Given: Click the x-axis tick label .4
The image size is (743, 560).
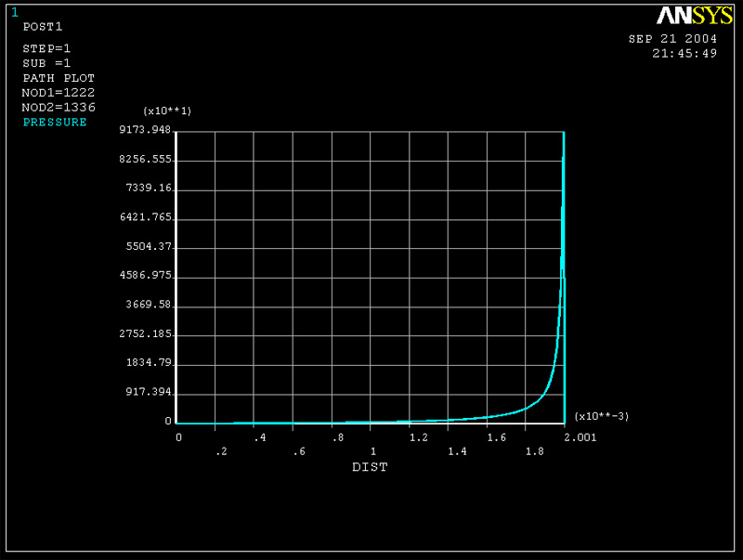Looking at the screenshot, I should pyautogui.click(x=260, y=437).
